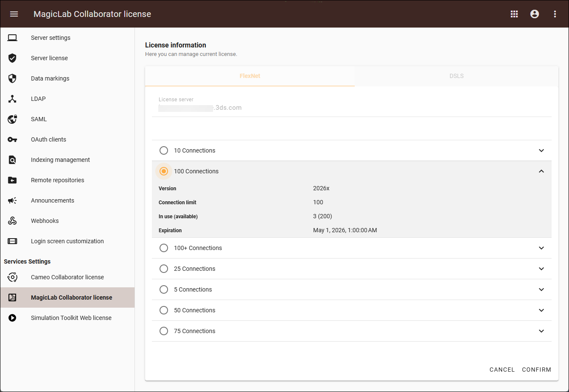Click the CANCEL button
Viewport: 569px width, 392px height.
tap(502, 370)
